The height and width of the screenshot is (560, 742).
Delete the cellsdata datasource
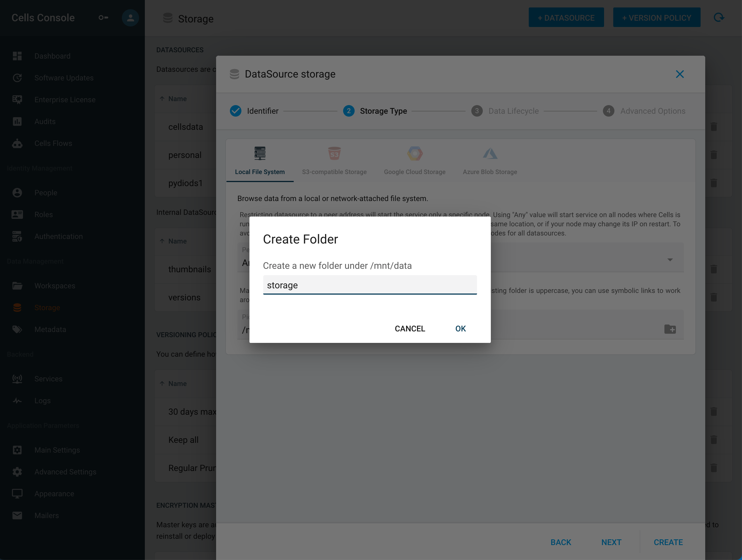click(x=714, y=127)
